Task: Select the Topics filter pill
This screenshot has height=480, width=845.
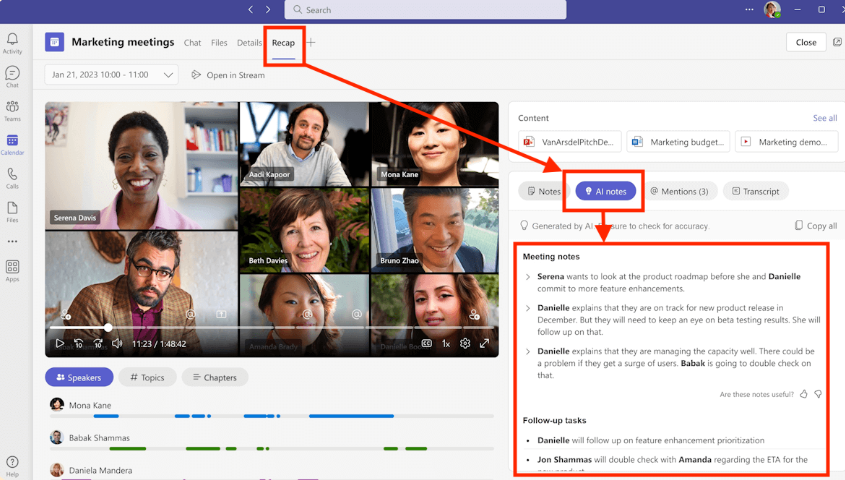Action: 147,377
